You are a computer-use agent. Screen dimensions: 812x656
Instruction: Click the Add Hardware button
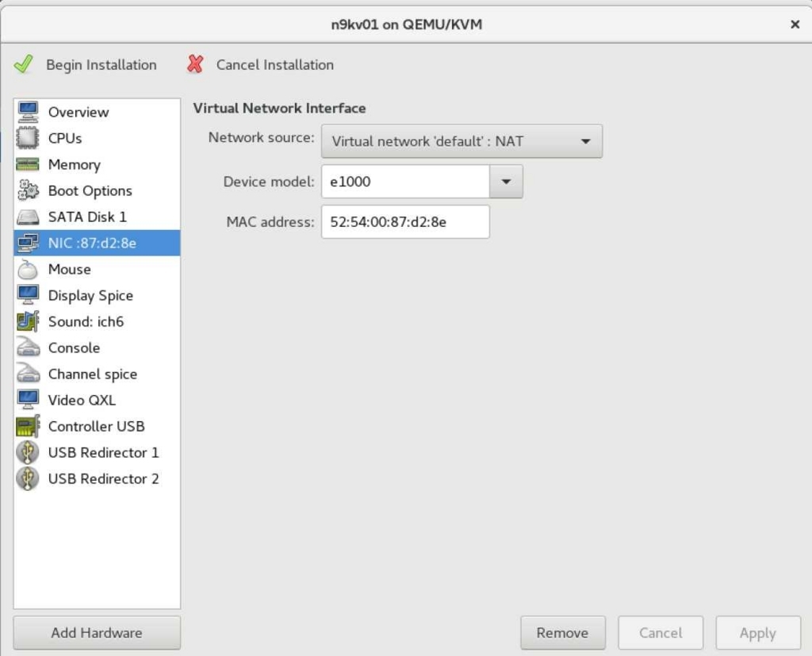pyautogui.click(x=97, y=633)
